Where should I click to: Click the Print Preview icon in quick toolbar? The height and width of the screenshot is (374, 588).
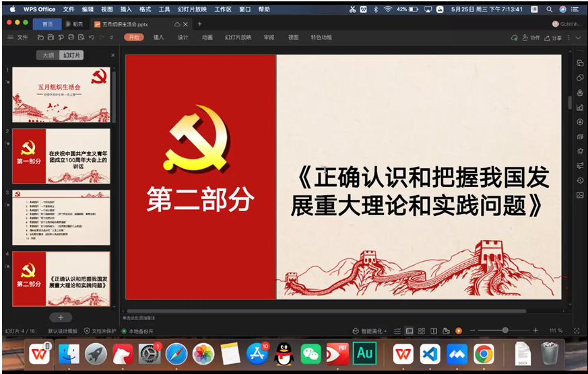(x=81, y=38)
